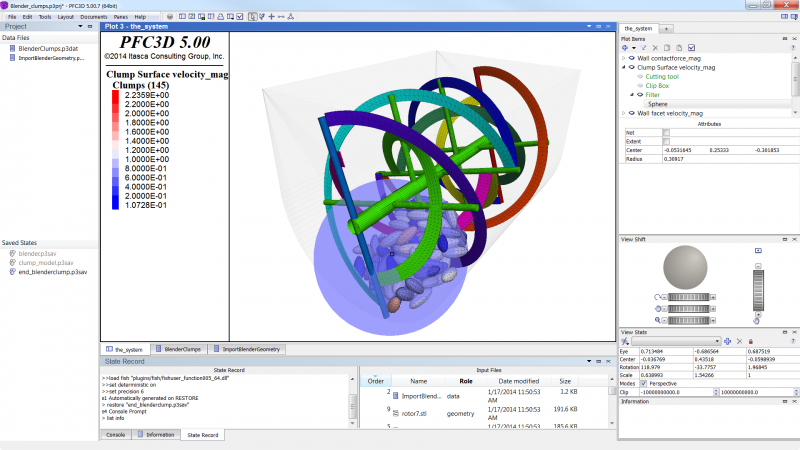Expand the Wall contactforce_mag tree item
This screenshot has height=450, width=800.
click(x=623, y=58)
